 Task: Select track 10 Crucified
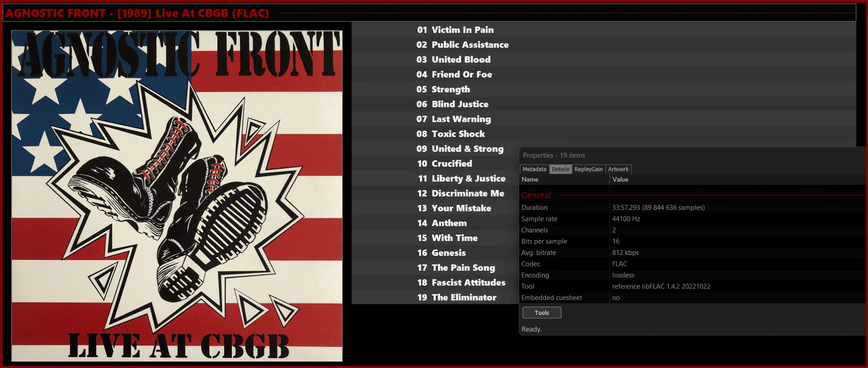(x=444, y=164)
